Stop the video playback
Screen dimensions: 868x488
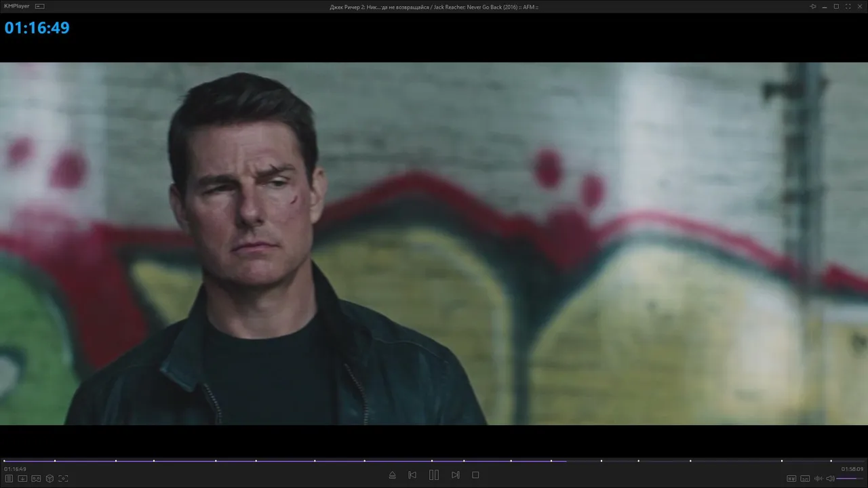(475, 475)
